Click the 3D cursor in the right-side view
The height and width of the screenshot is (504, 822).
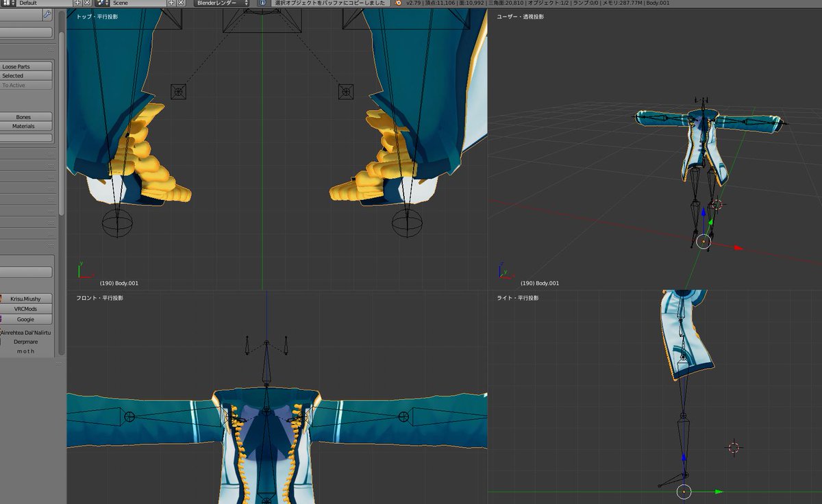(734, 447)
